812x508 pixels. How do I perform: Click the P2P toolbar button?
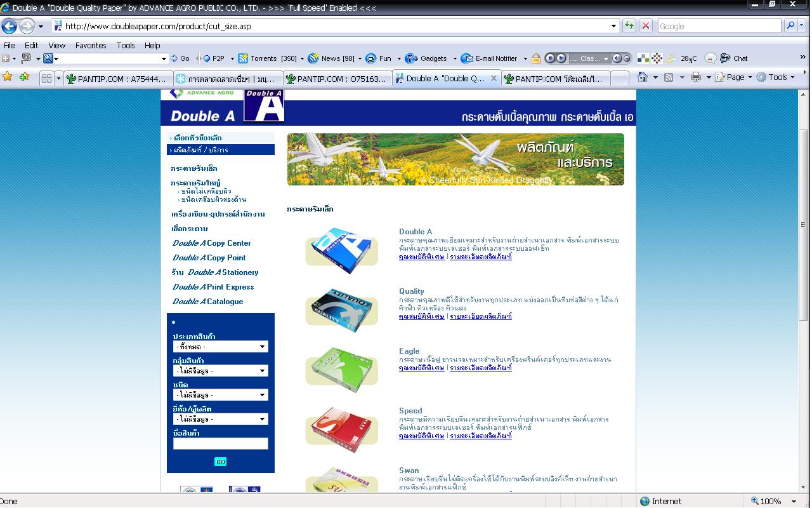click(214, 58)
